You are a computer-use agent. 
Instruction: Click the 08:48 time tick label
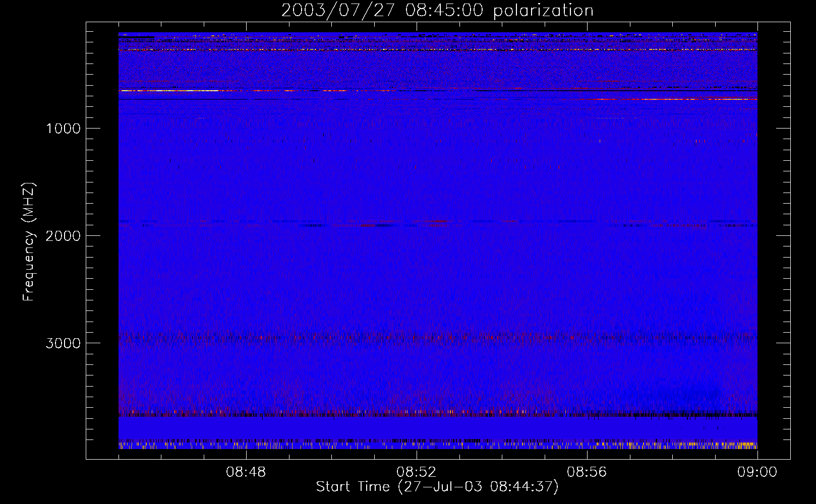click(246, 472)
